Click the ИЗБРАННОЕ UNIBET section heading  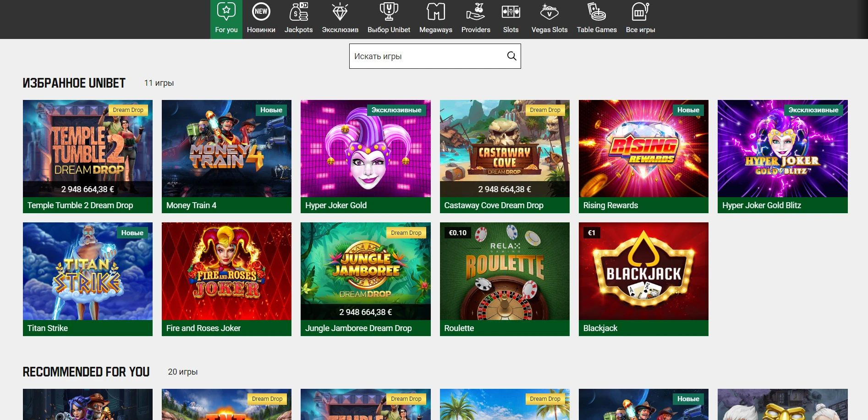click(74, 83)
